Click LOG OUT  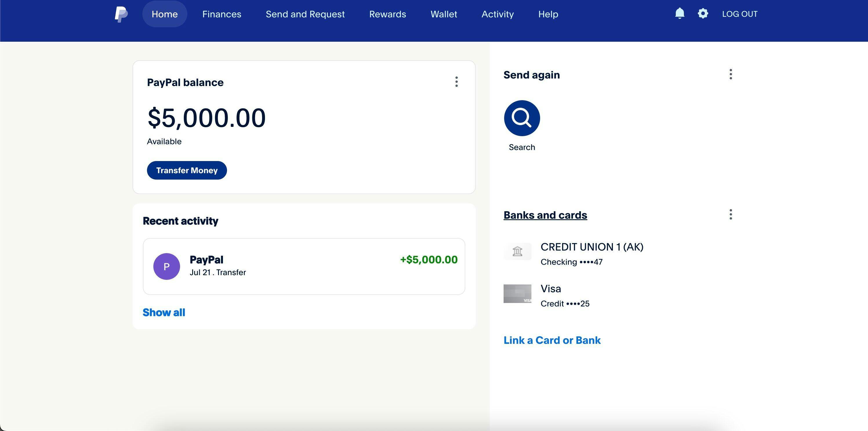[x=740, y=14]
